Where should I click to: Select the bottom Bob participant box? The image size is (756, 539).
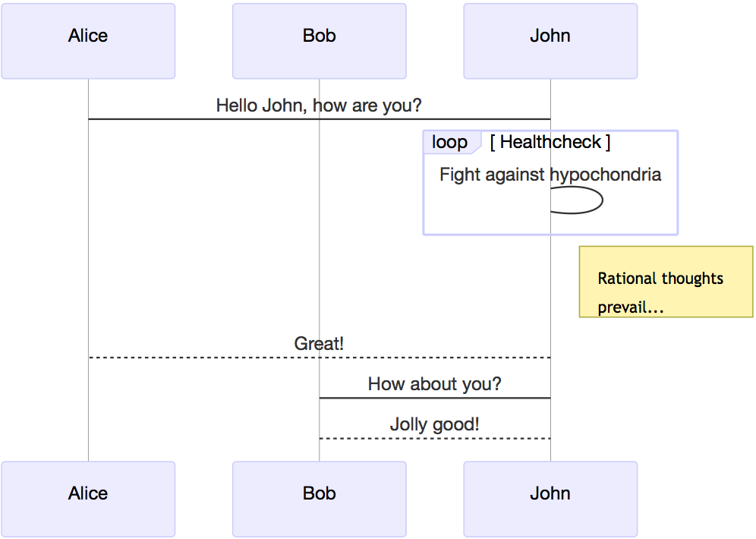coord(320,499)
